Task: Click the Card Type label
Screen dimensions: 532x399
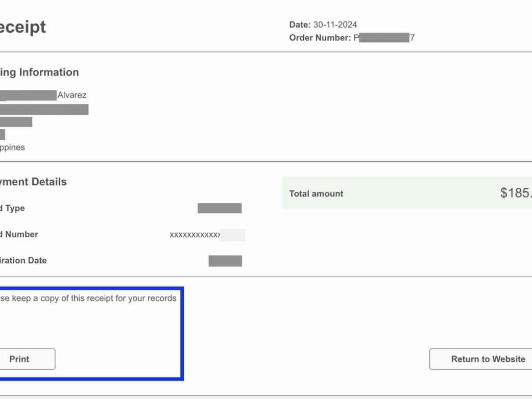Action: point(13,208)
